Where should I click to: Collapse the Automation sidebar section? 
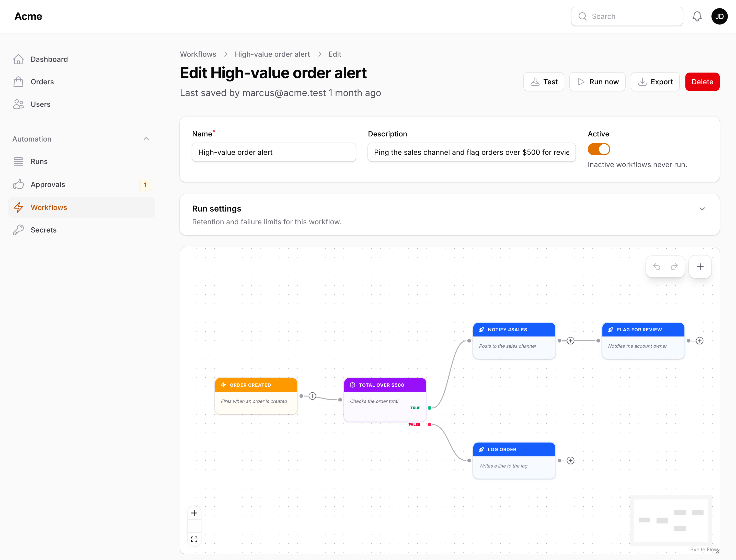(x=146, y=139)
